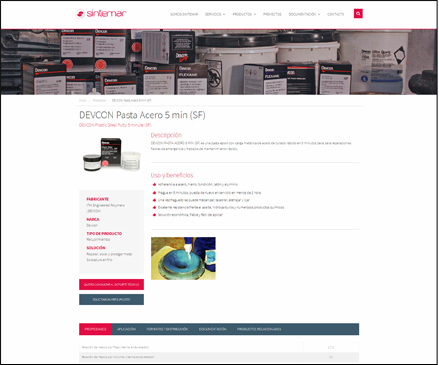The image size is (439, 365).
Task: Click the red search icon in header
Action: tap(358, 14)
